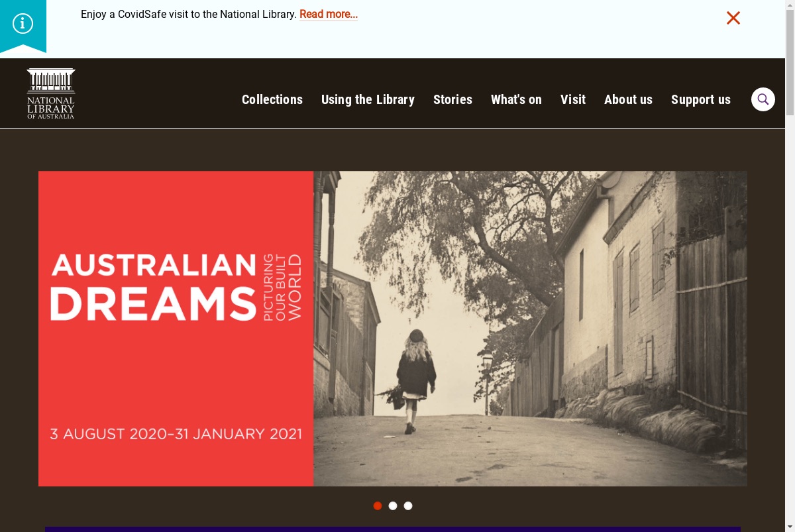Go to Support us
The height and width of the screenshot is (532, 795).
[701, 99]
